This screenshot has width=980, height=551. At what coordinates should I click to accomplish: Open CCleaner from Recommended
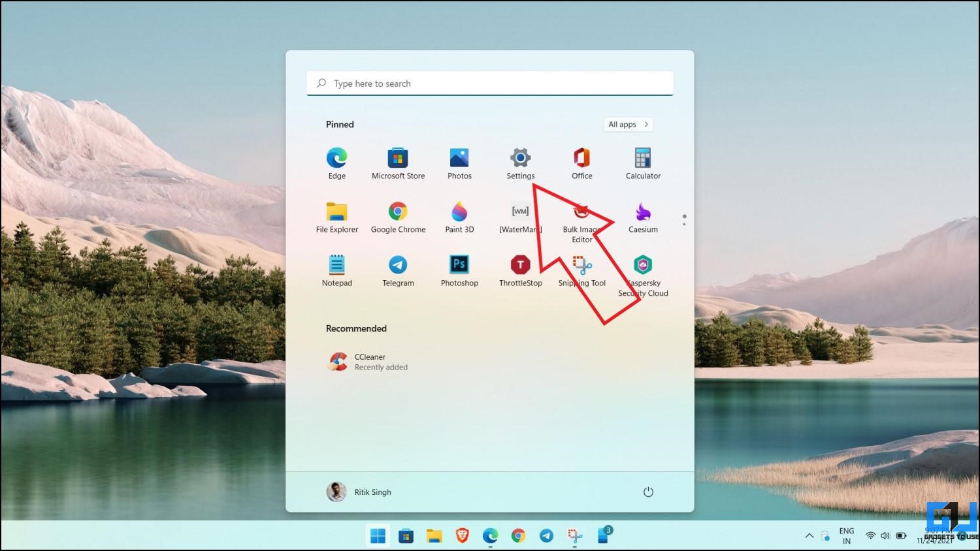click(x=368, y=362)
